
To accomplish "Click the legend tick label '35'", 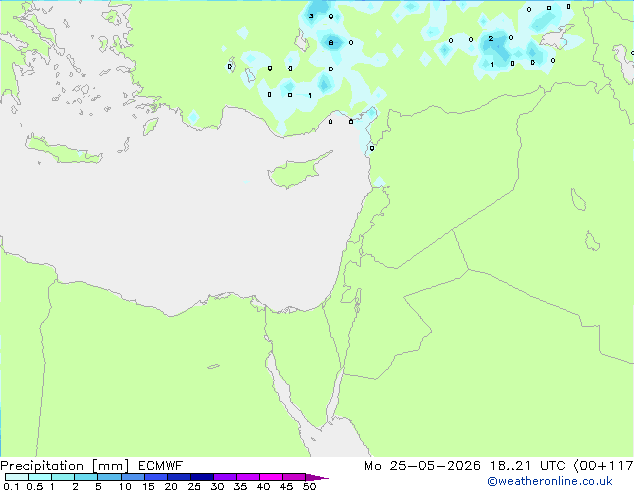I will 240,486.
